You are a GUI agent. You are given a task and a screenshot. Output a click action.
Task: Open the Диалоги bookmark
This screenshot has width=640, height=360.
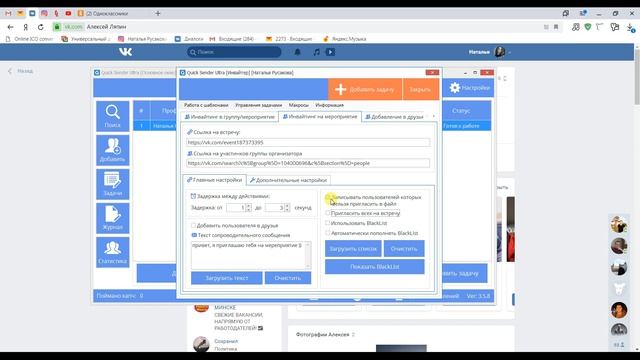click(x=189, y=39)
